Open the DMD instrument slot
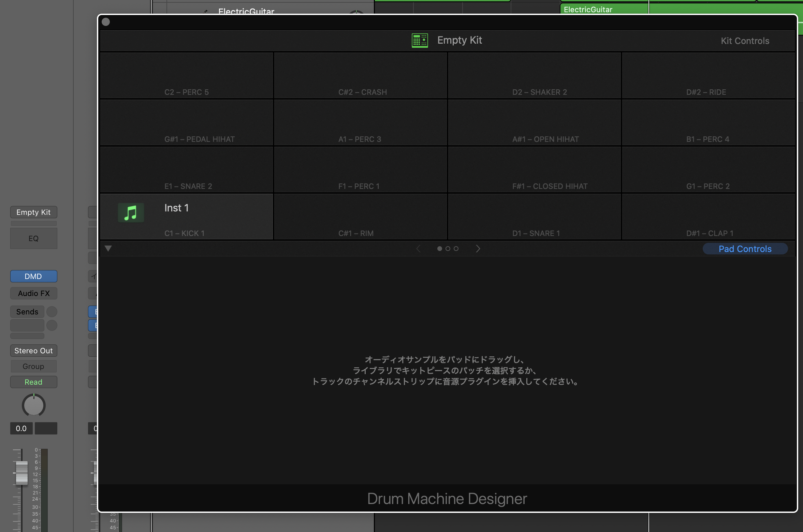The height and width of the screenshot is (532, 803). tap(33, 276)
